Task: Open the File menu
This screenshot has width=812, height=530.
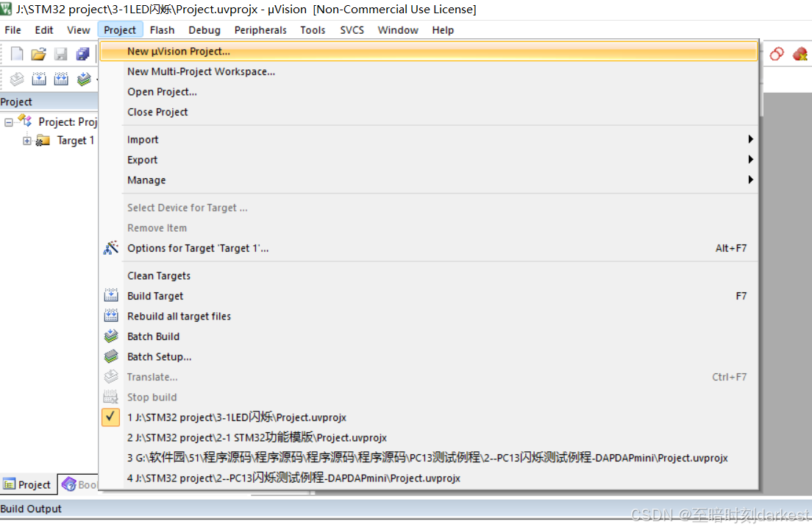Action: click(x=13, y=30)
